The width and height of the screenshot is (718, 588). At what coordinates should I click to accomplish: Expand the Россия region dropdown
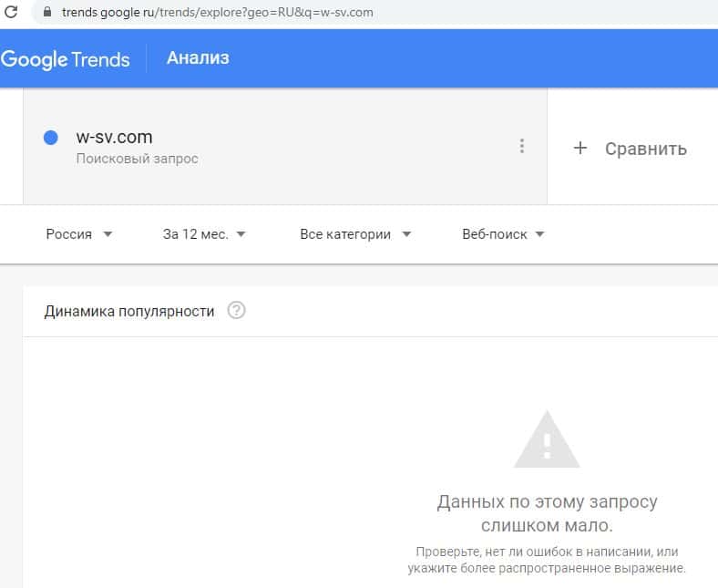pos(79,234)
